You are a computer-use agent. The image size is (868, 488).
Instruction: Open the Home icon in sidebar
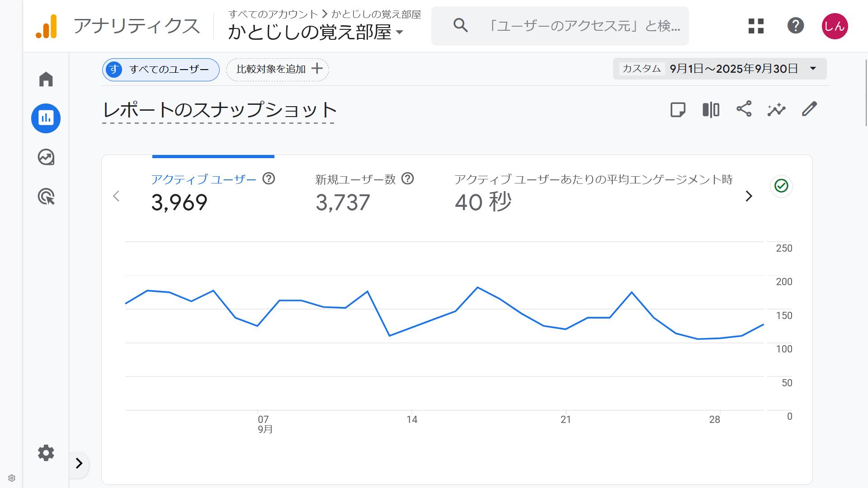coord(46,79)
